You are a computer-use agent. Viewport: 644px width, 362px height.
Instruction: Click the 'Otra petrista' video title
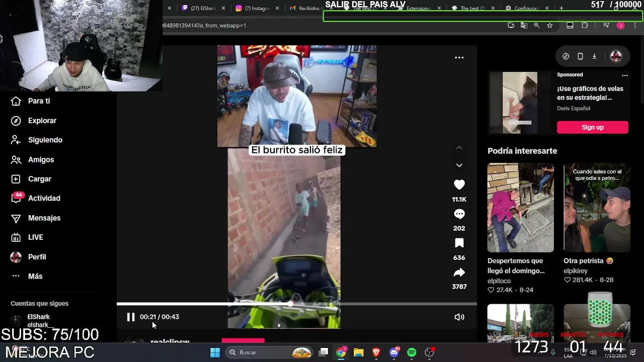(589, 261)
